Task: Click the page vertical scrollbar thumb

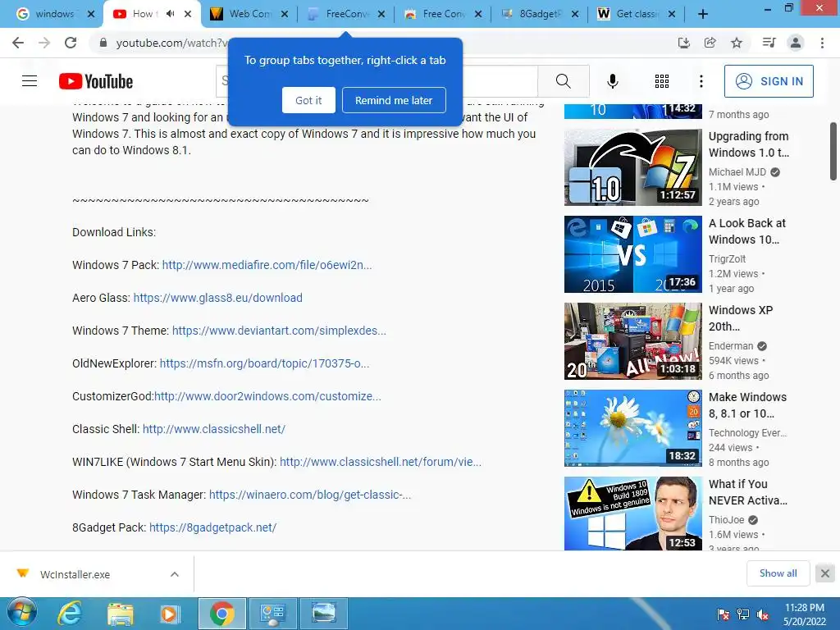Action: [x=833, y=152]
